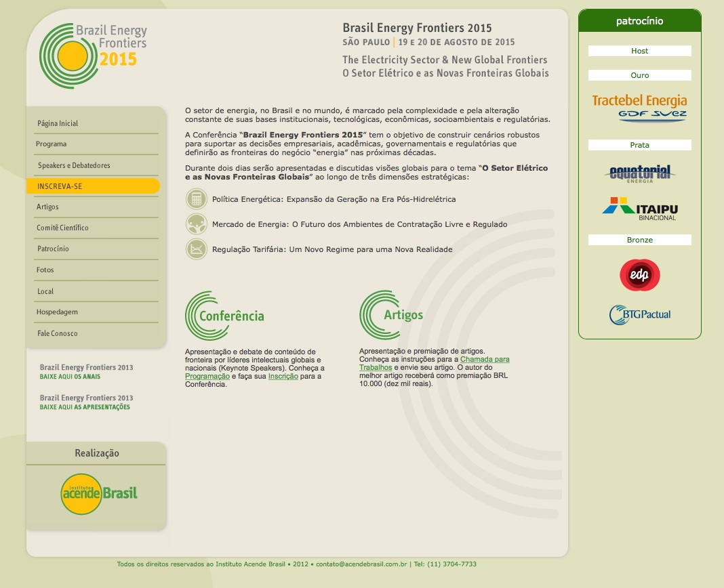Click the Host sponsor category label
724x588 pixels.
pos(639,51)
